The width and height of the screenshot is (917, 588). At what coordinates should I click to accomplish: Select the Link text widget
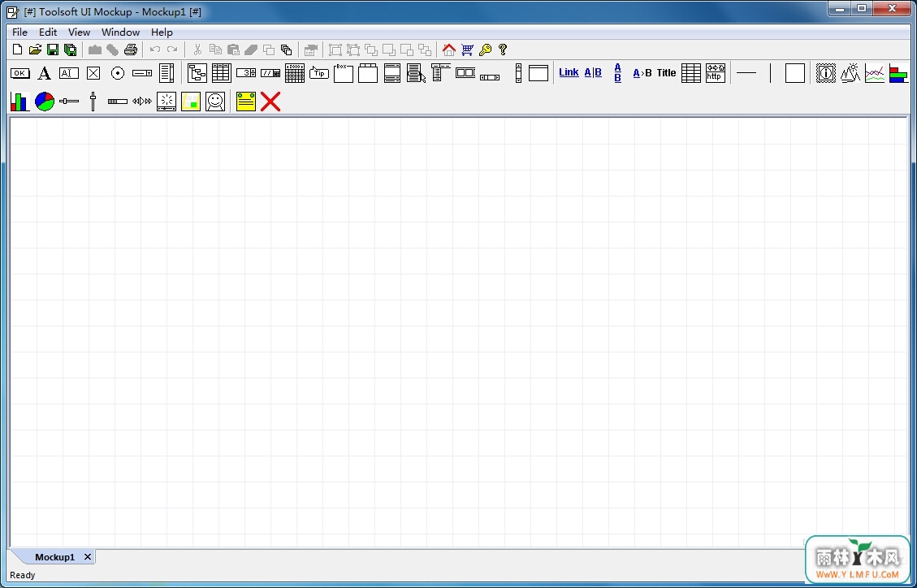tap(569, 72)
